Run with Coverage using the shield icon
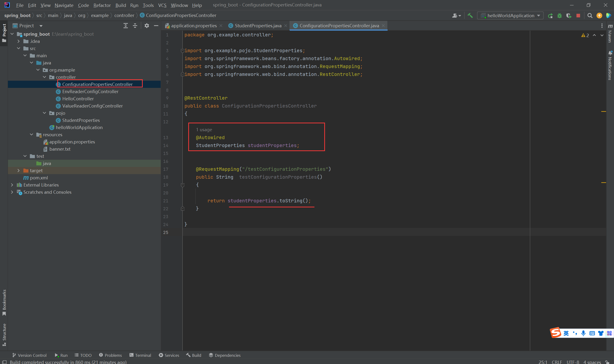The width and height of the screenshot is (614, 364). pyautogui.click(x=569, y=16)
